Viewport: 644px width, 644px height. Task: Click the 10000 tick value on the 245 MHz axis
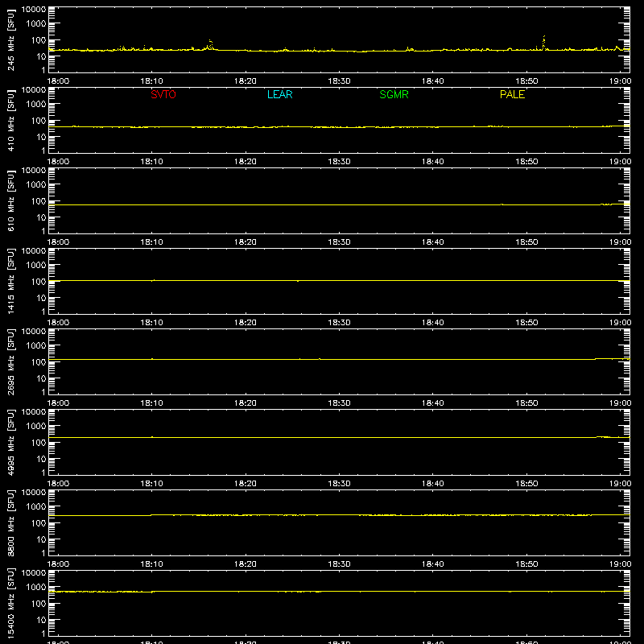pos(34,10)
